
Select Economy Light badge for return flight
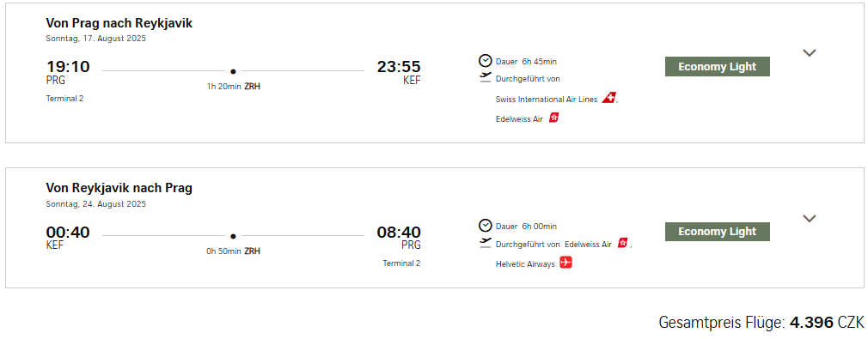717,232
